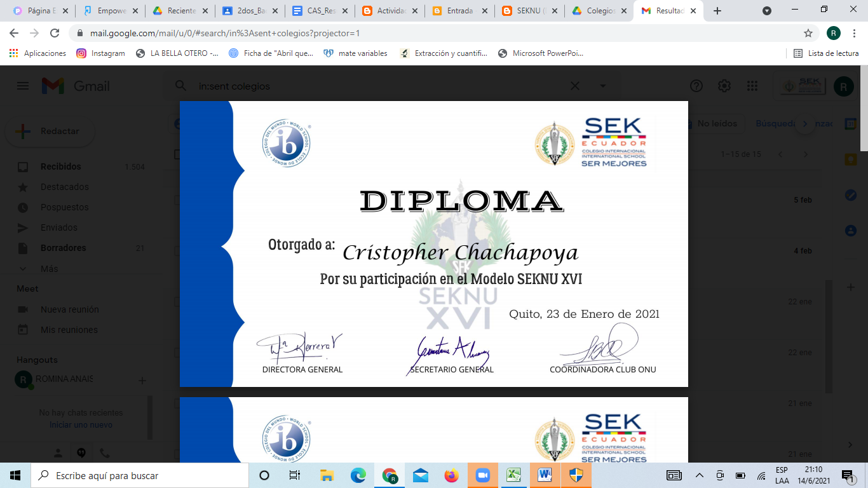Switch to the SEKNU browser tab
868x488 pixels.
click(530, 11)
